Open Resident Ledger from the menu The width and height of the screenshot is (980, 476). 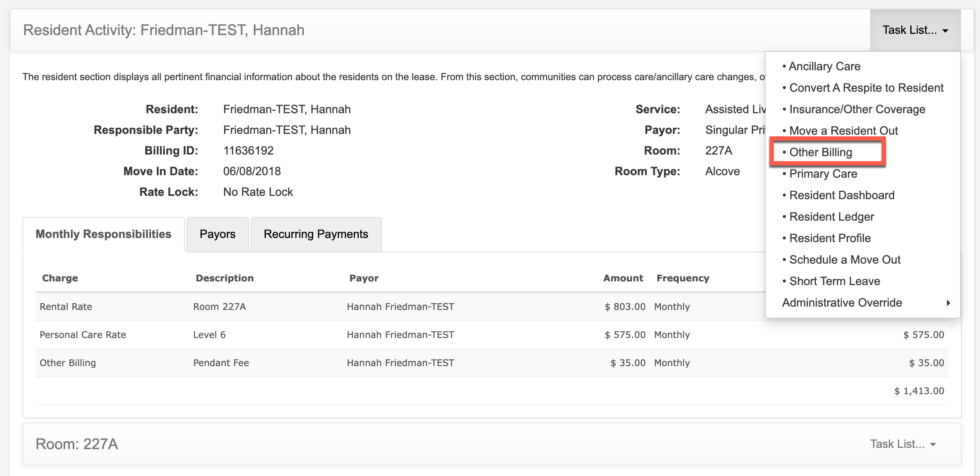pos(831,217)
